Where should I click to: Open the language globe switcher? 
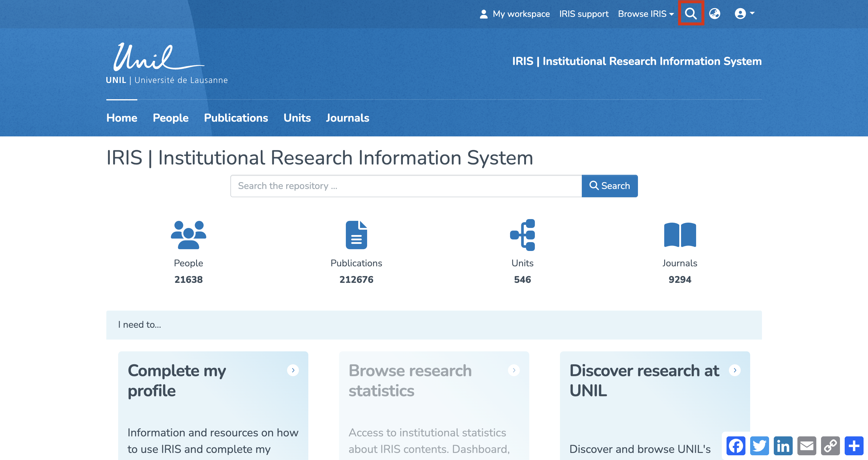714,14
